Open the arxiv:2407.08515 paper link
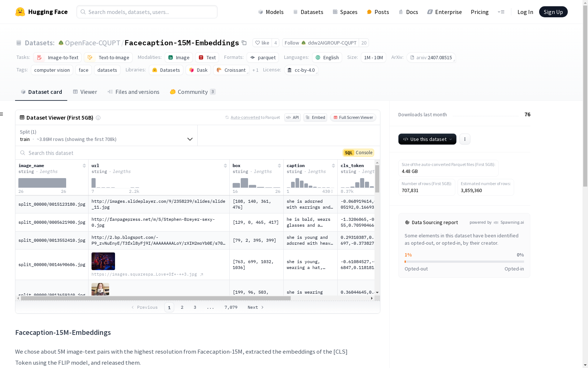Image resolution: width=588 pixels, height=368 pixels. click(x=431, y=57)
